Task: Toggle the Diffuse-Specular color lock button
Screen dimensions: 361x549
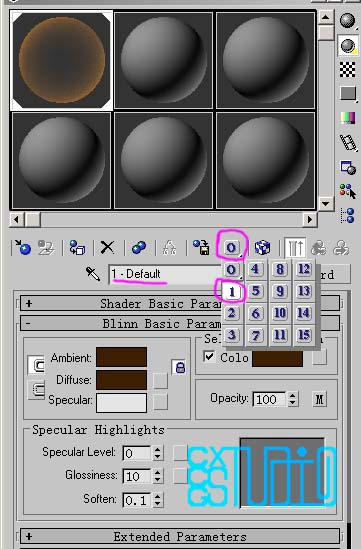Action: tap(36, 390)
